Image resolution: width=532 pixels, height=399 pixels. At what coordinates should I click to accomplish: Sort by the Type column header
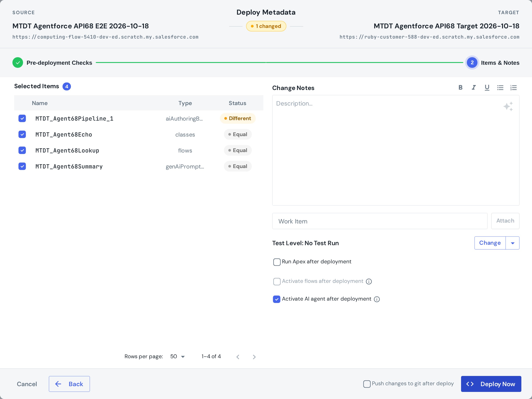[185, 103]
